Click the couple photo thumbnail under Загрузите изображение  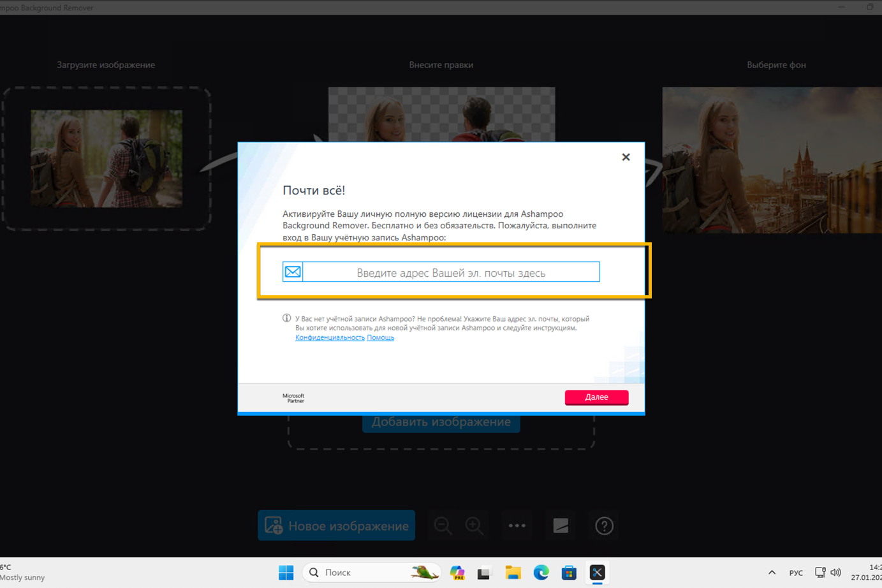click(x=107, y=158)
